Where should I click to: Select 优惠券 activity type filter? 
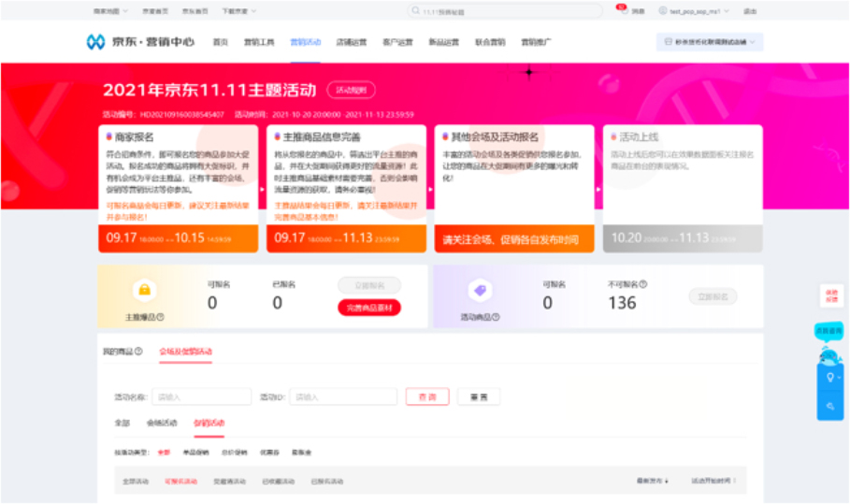[269, 452]
